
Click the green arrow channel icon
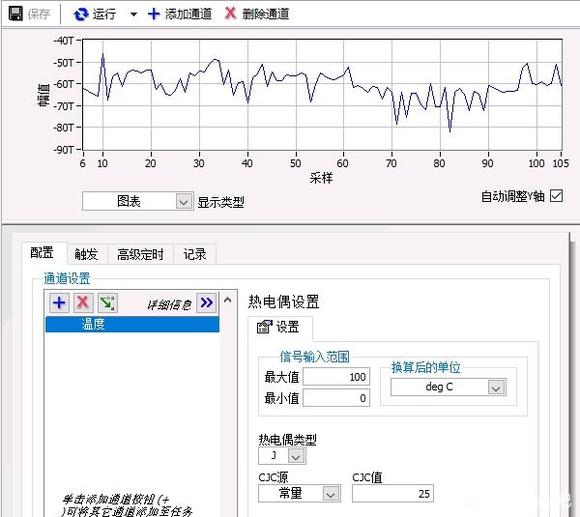(x=108, y=303)
